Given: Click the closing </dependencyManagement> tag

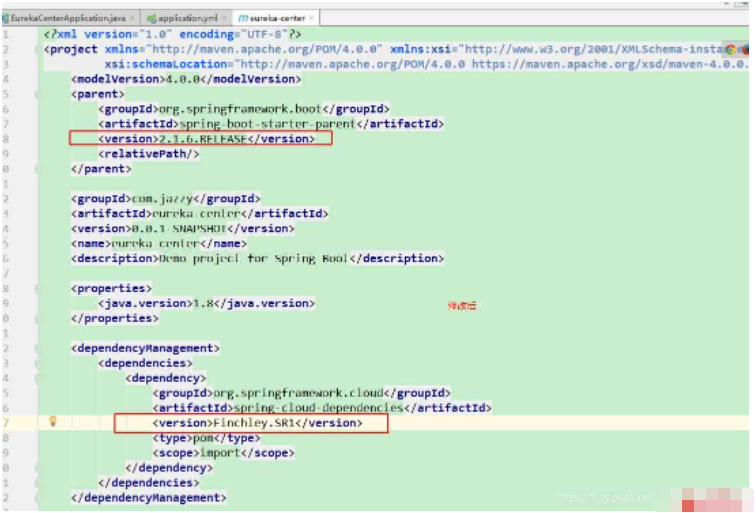Looking at the screenshot, I should (x=148, y=498).
